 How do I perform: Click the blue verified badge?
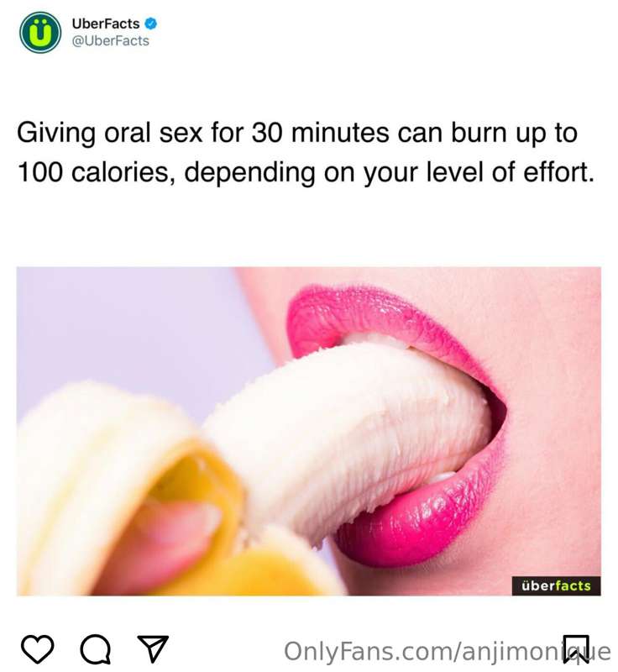coord(150,24)
